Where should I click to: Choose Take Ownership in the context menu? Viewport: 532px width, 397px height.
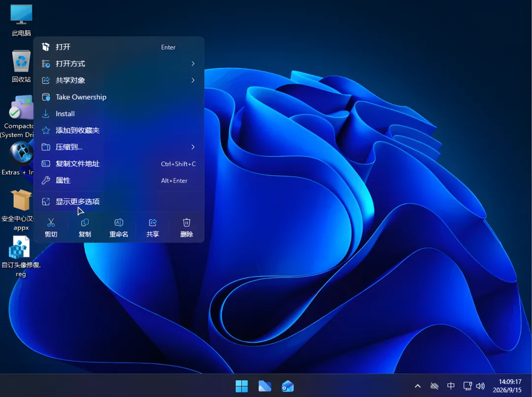[119, 97]
